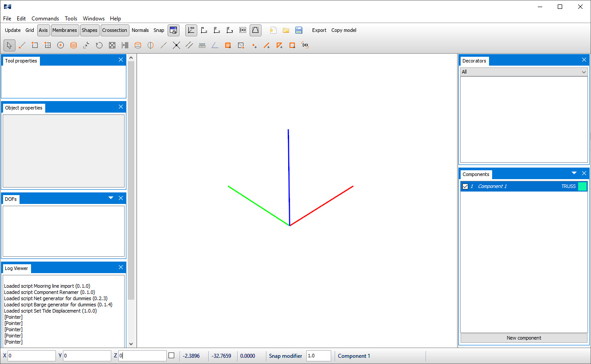Viewport: 591px width, 364px height.
Task: Uncheck the Component 1 visibility checkbox
Action: tap(465, 187)
